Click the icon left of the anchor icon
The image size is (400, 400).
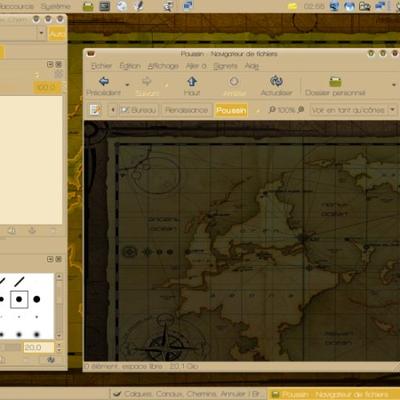[x=12, y=230]
